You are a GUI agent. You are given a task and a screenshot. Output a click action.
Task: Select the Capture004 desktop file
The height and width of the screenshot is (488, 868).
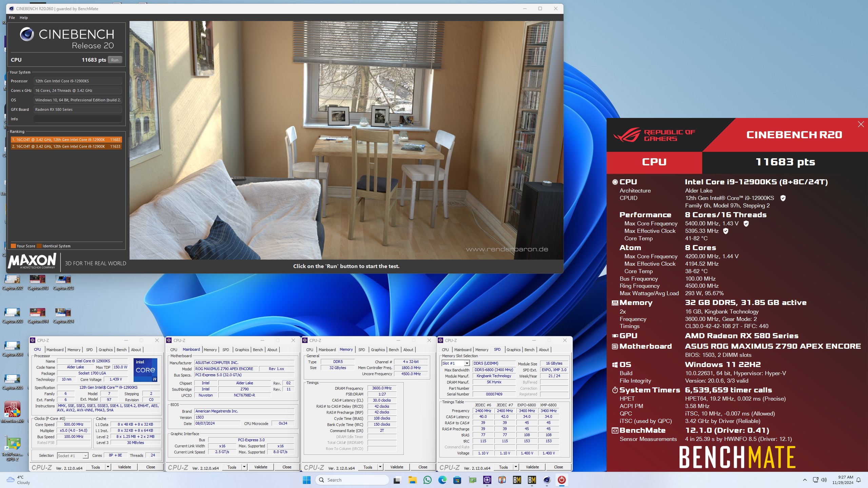[13, 349]
